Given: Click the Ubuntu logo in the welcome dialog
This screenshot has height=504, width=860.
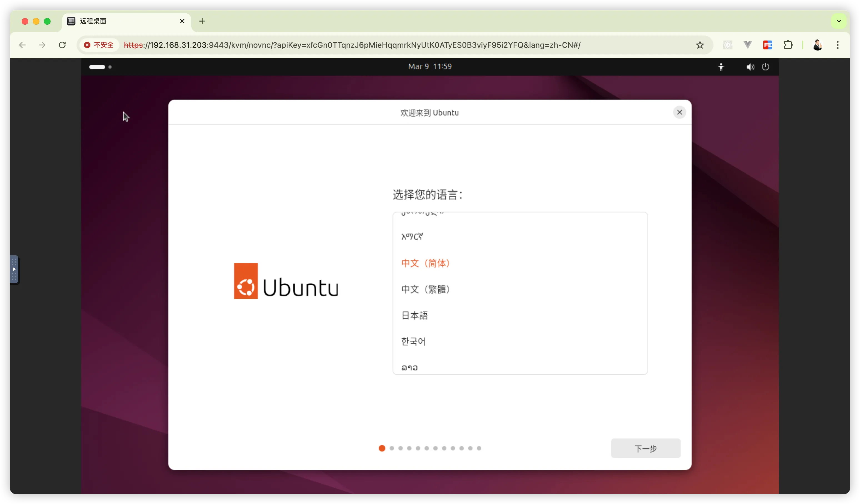Looking at the screenshot, I should tap(286, 281).
